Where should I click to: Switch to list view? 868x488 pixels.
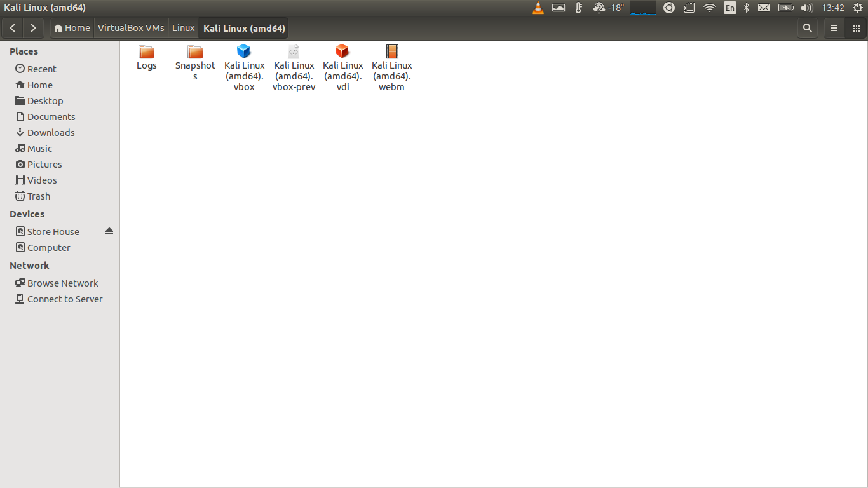coord(834,28)
